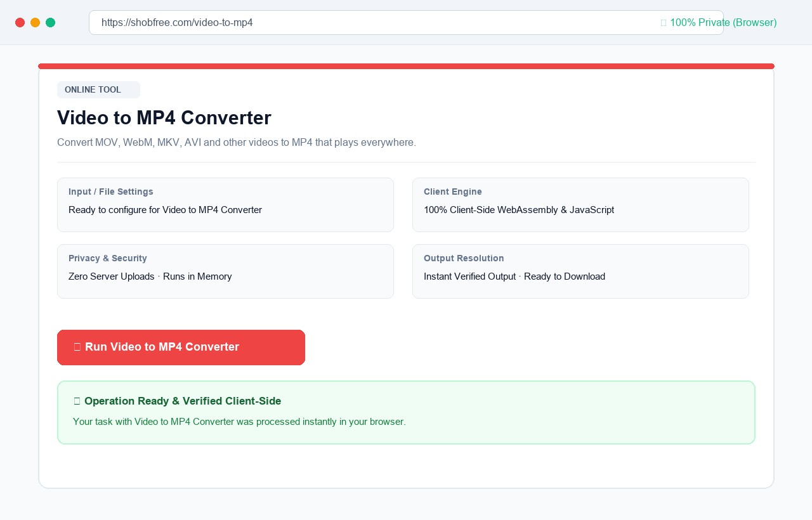Click '100% Client-Side WebAssembly & JavaScript' text
The height and width of the screenshot is (520, 812).
(519, 210)
